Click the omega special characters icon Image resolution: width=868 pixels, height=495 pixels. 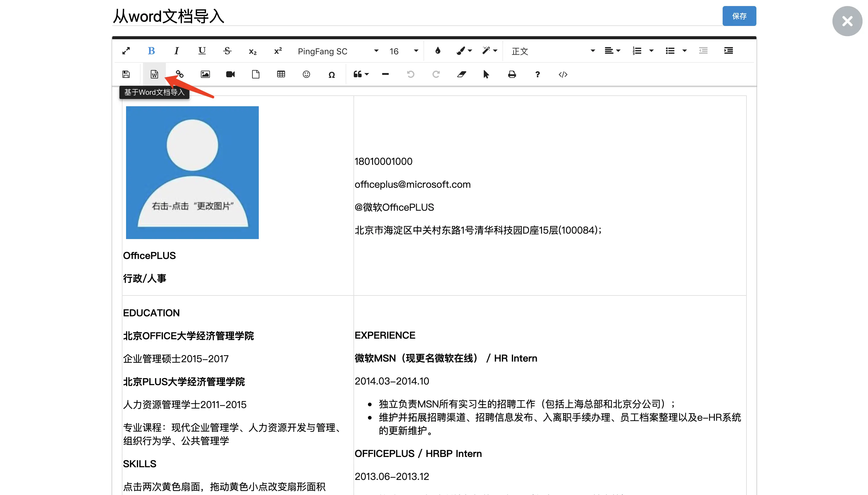pyautogui.click(x=331, y=75)
